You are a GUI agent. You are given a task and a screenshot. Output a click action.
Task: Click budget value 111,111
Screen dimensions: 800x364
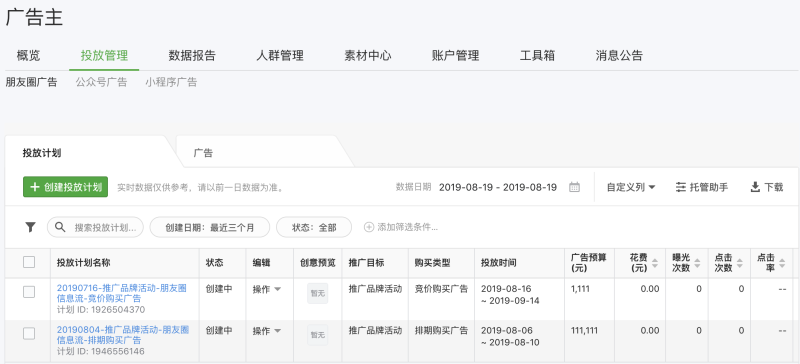point(584,331)
